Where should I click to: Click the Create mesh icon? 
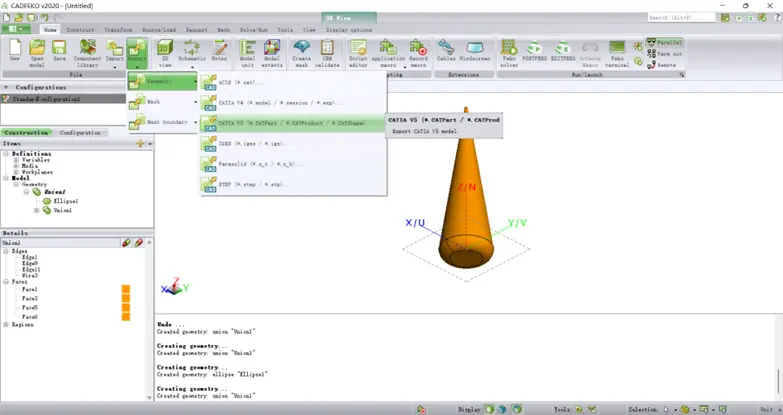[301, 52]
